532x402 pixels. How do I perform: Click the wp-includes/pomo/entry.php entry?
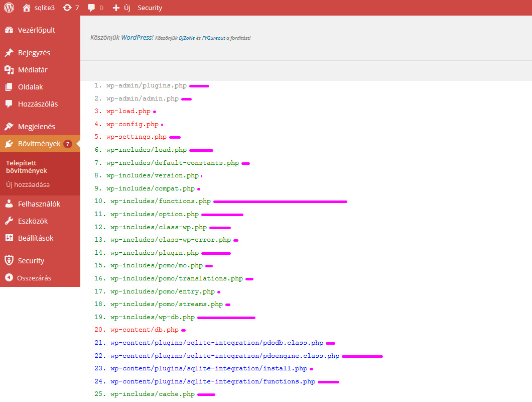click(x=163, y=291)
